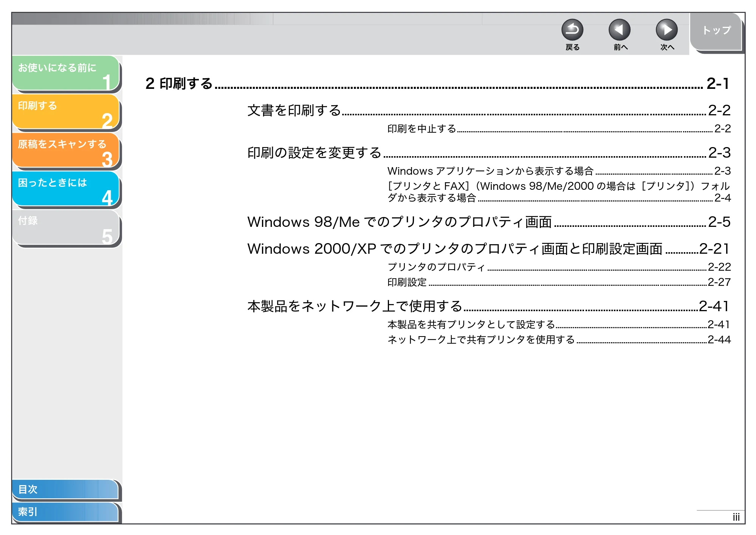Click the 前へ (previous page) arrow icon
The image size is (756, 535).
[x=620, y=30]
